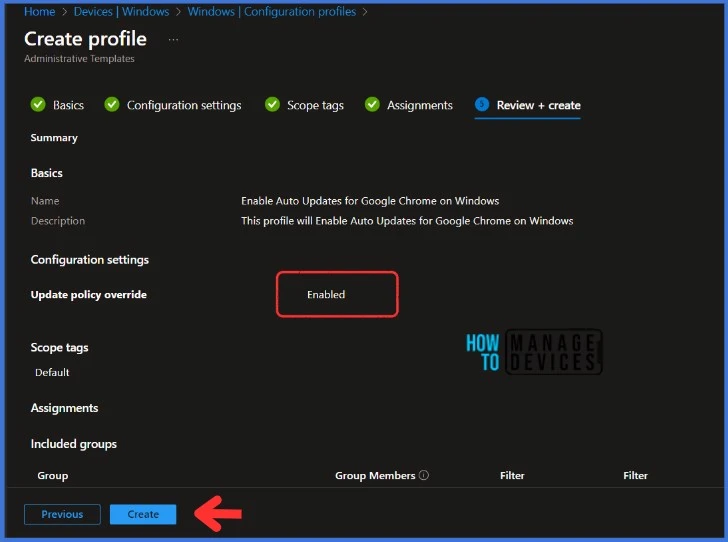Select the profile name 'Enable Auto Updates for Google Chrome on Windows'
Viewport: 728px width, 542px height.
tap(370, 201)
